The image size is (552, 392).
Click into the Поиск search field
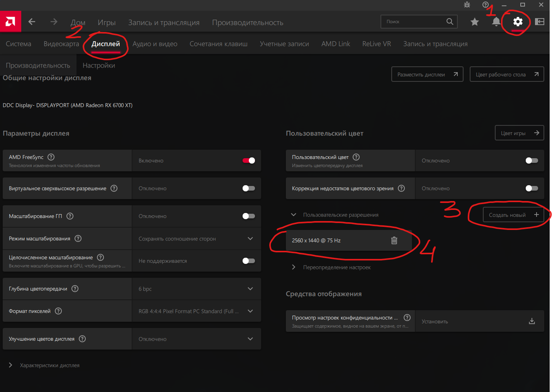[x=413, y=22]
